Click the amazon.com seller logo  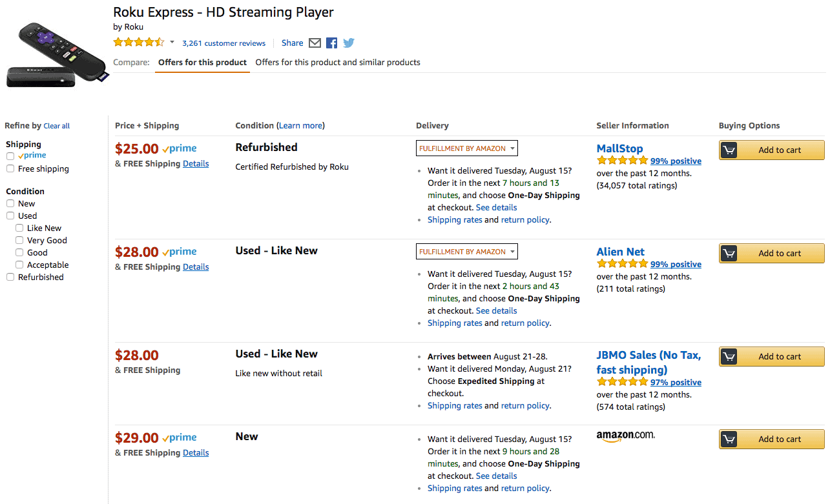(x=625, y=436)
